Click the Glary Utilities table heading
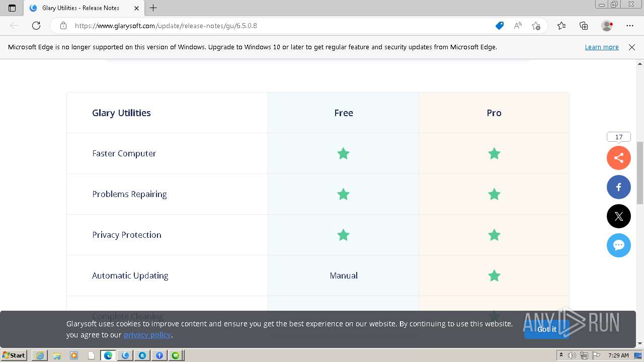644x362 pixels. (x=121, y=113)
